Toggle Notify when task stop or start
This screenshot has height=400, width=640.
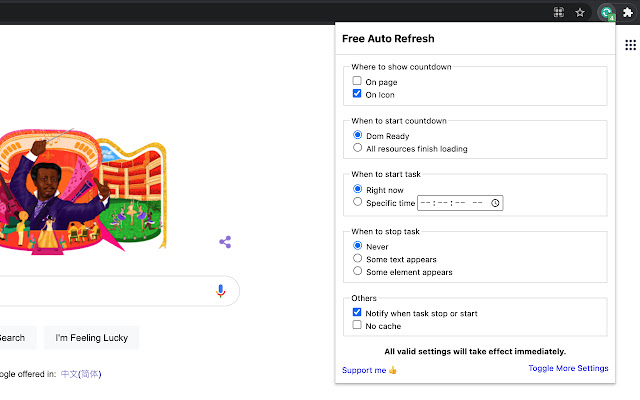pyautogui.click(x=357, y=313)
